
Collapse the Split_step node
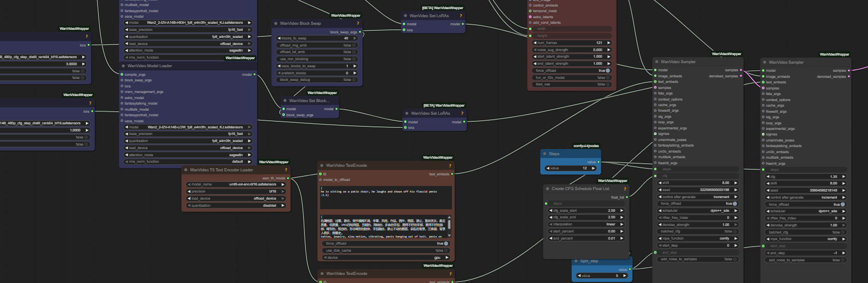576,261
